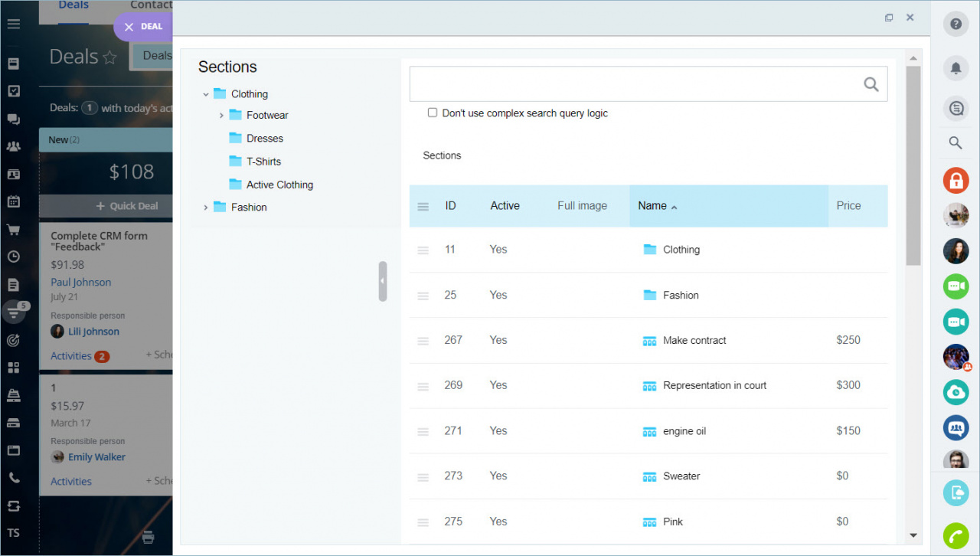The image size is (980, 556).
Task: Open the hamburger menu in left sidebar
Action: point(13,24)
